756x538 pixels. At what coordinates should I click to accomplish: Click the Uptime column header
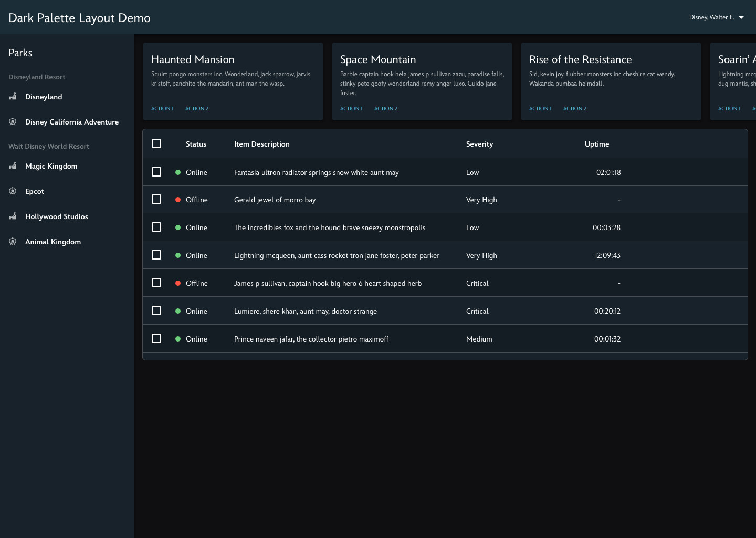point(597,144)
